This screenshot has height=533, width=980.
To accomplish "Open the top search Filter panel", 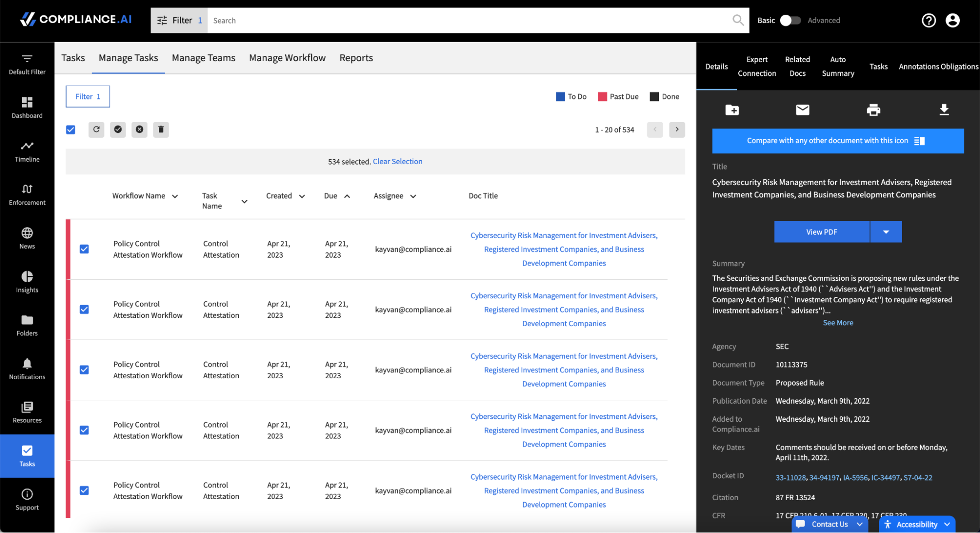I will (179, 20).
